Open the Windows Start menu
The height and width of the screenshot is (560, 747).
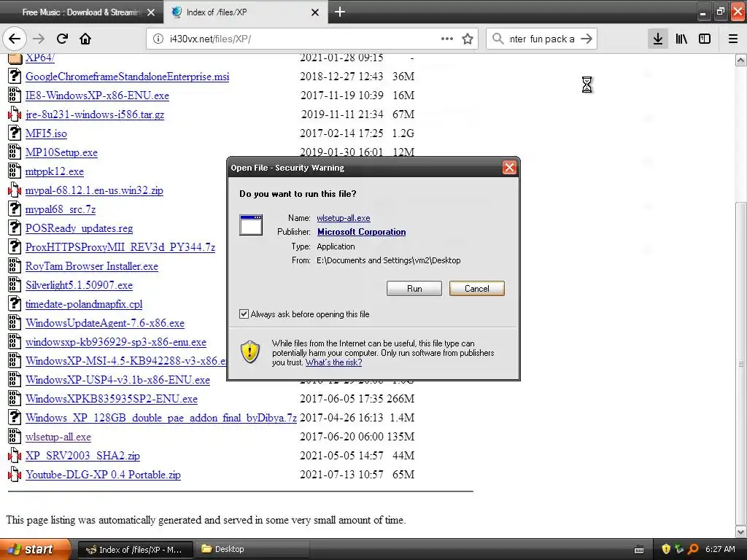point(34,549)
